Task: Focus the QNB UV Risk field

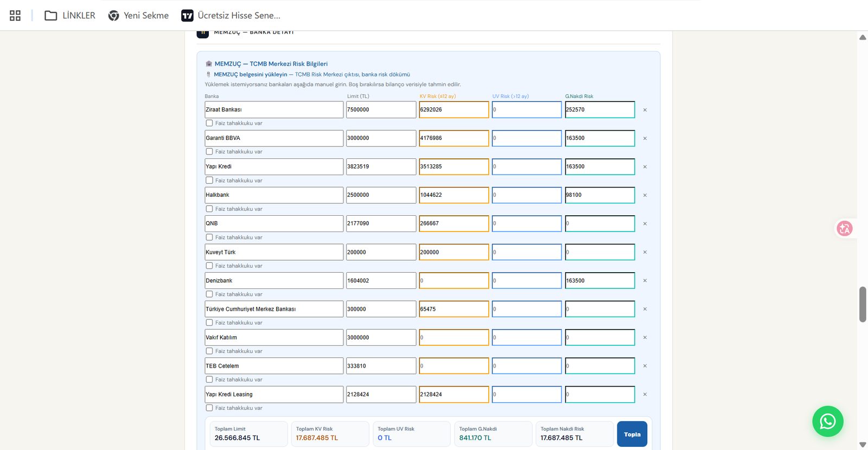Action: click(x=527, y=223)
